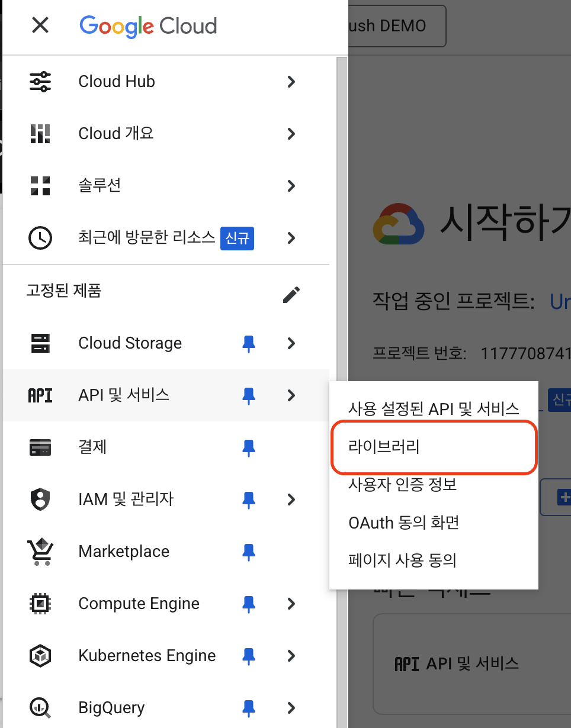Click the API icon beside API 및 서비스

pyautogui.click(x=40, y=395)
